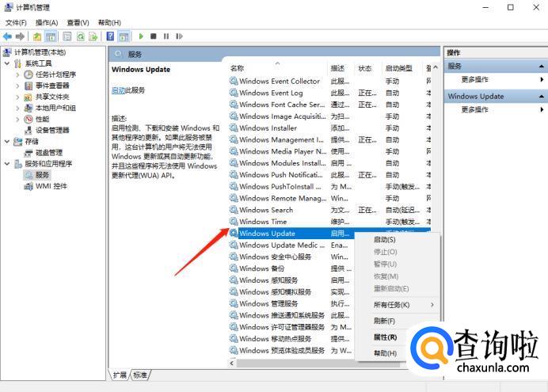Click the Restart Service toolbar icon
548x392 pixels.
coord(179,36)
